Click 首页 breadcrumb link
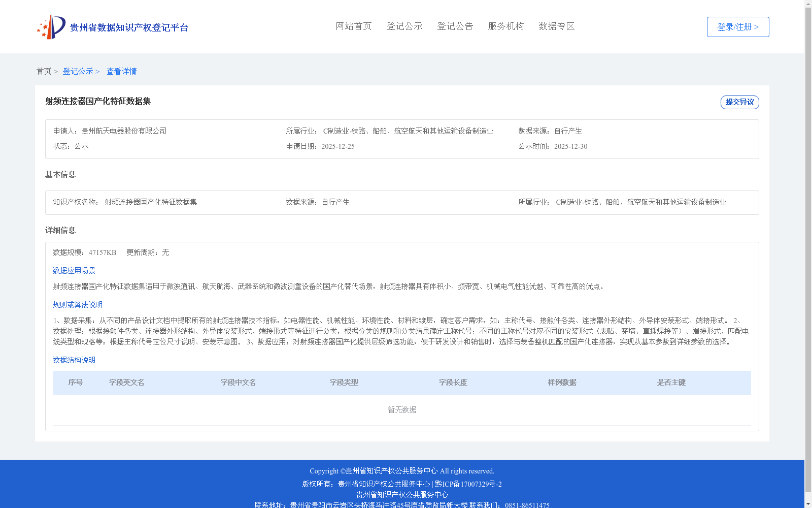812x508 pixels. click(44, 72)
